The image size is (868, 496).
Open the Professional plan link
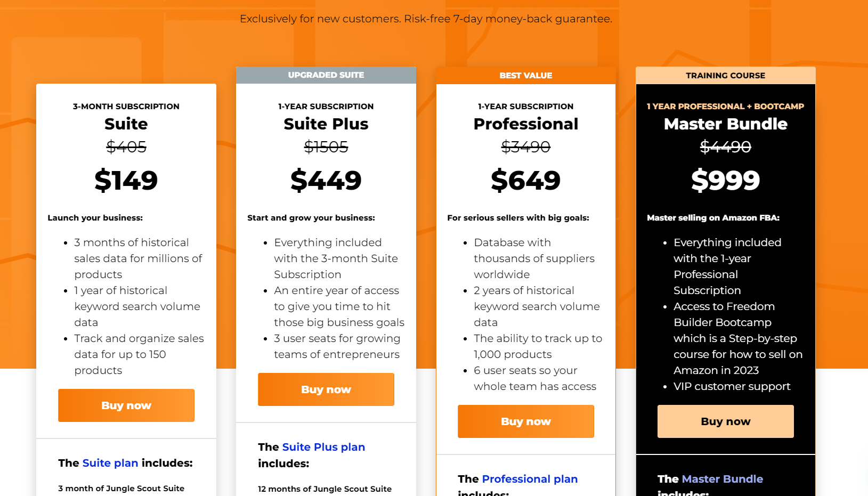[x=530, y=479]
